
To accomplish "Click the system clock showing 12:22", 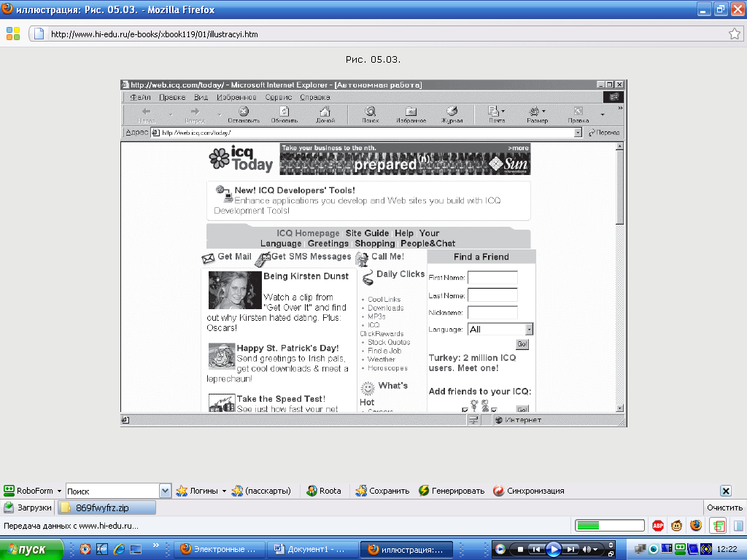I will 727,550.
